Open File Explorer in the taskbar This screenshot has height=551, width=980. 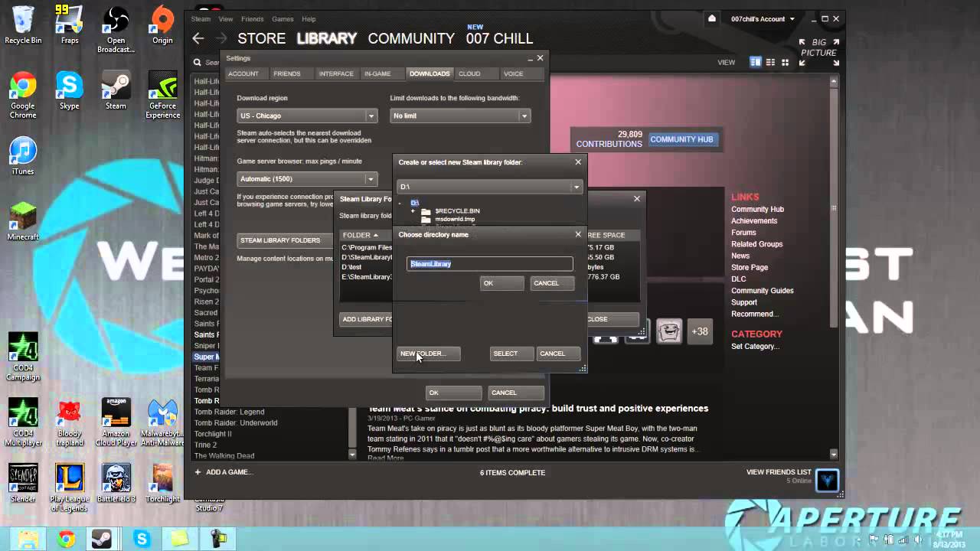(x=28, y=540)
